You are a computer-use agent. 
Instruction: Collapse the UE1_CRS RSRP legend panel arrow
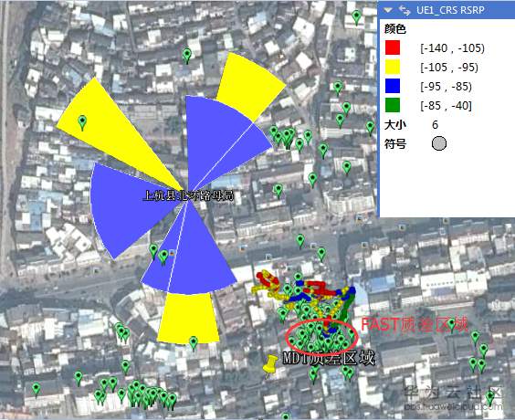(x=389, y=10)
